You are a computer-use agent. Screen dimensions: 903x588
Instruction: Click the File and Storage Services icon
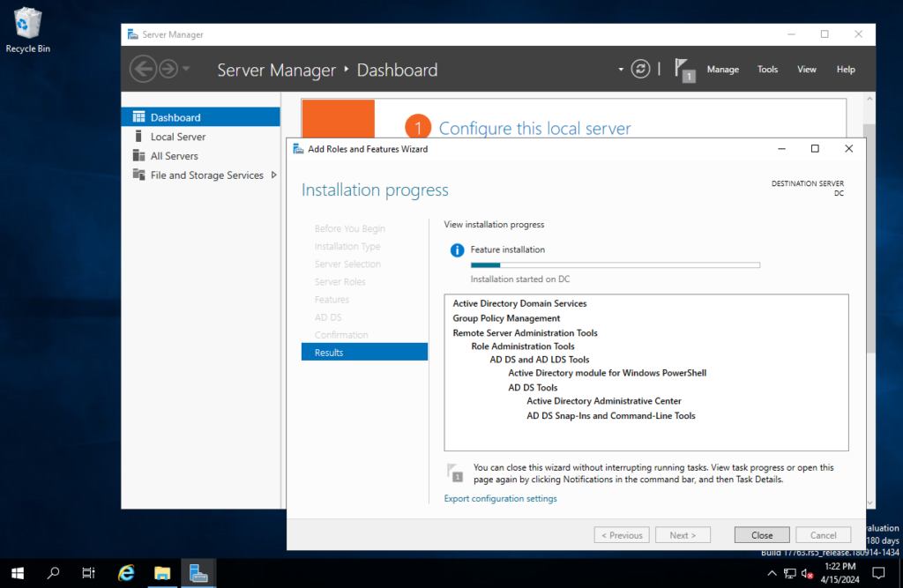[138, 175]
